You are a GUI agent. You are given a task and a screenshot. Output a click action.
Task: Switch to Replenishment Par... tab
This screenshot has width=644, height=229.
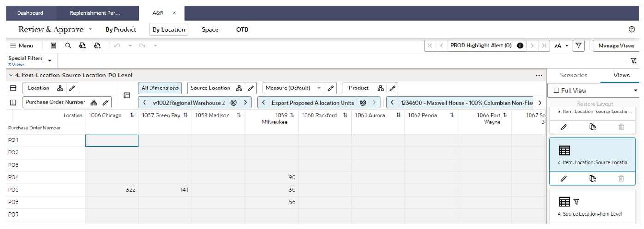point(95,13)
